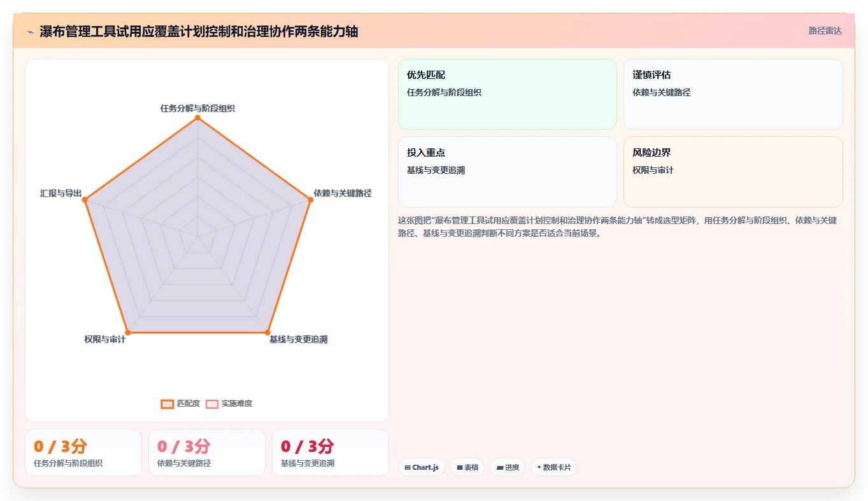
Task: Click the header title 瀑布管理工具试用应覆盖…
Action: pos(199,31)
